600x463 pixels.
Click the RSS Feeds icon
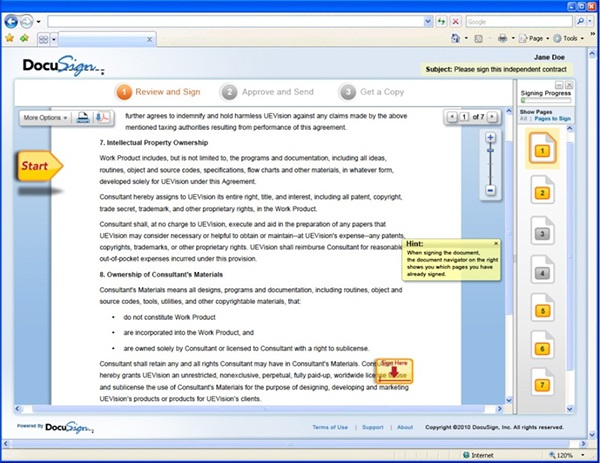(478, 39)
